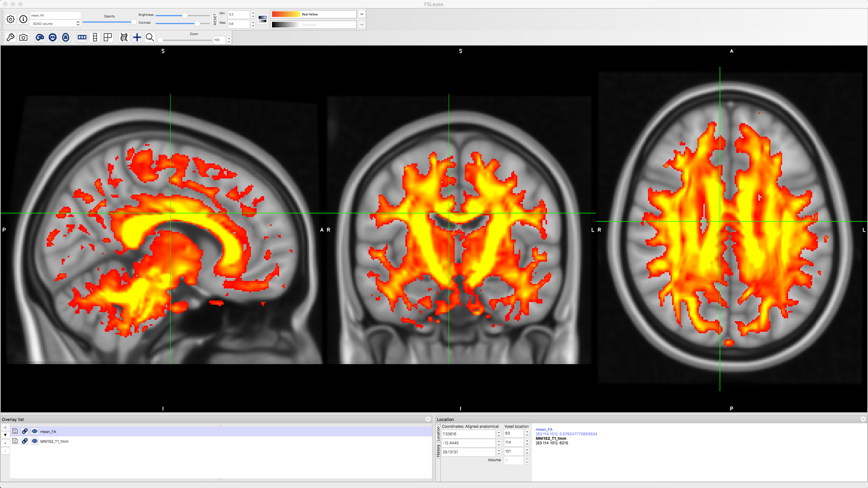Adjust the Contrast slider
868x488 pixels.
[x=183, y=23]
